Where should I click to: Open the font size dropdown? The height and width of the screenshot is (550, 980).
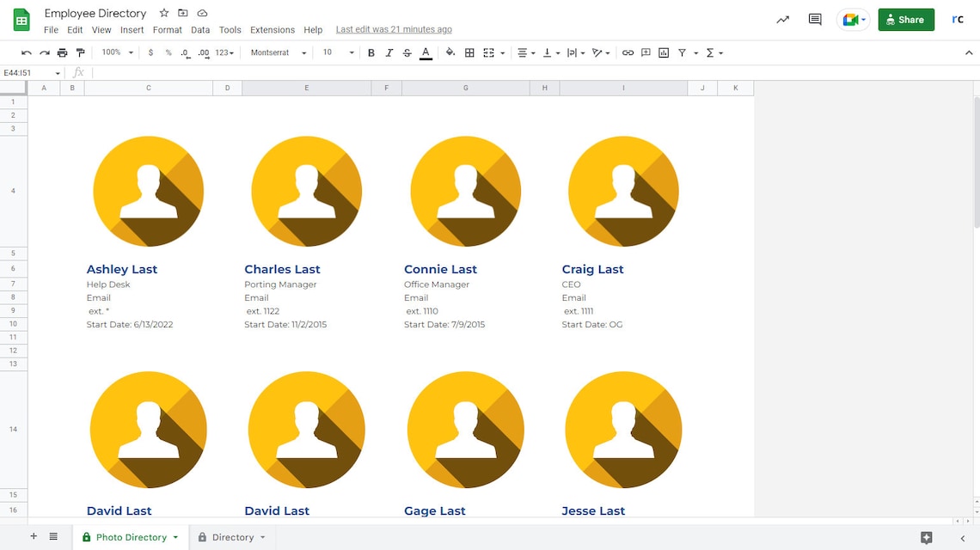[338, 52]
